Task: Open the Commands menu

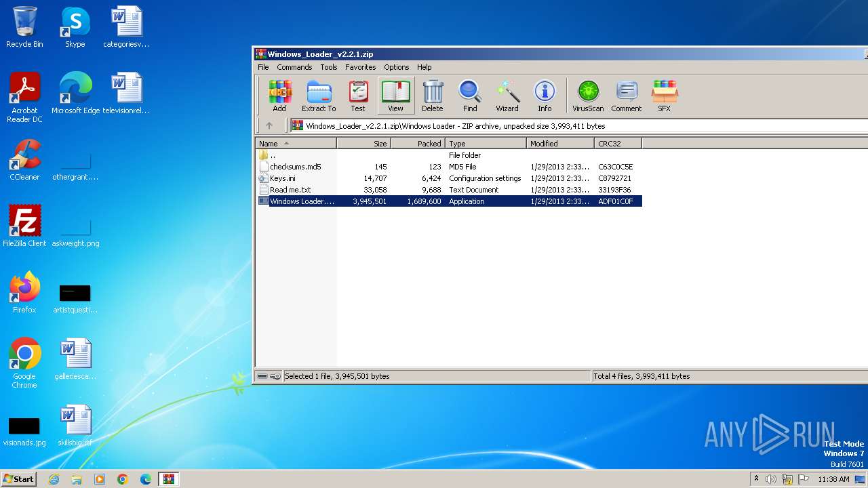Action: (x=294, y=67)
